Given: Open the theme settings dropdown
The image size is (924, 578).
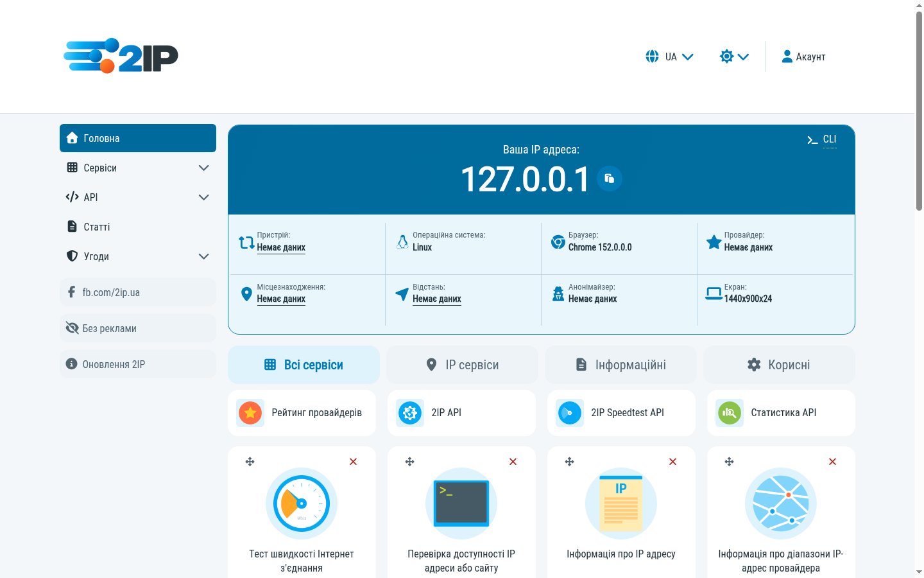Looking at the screenshot, I should (x=734, y=57).
